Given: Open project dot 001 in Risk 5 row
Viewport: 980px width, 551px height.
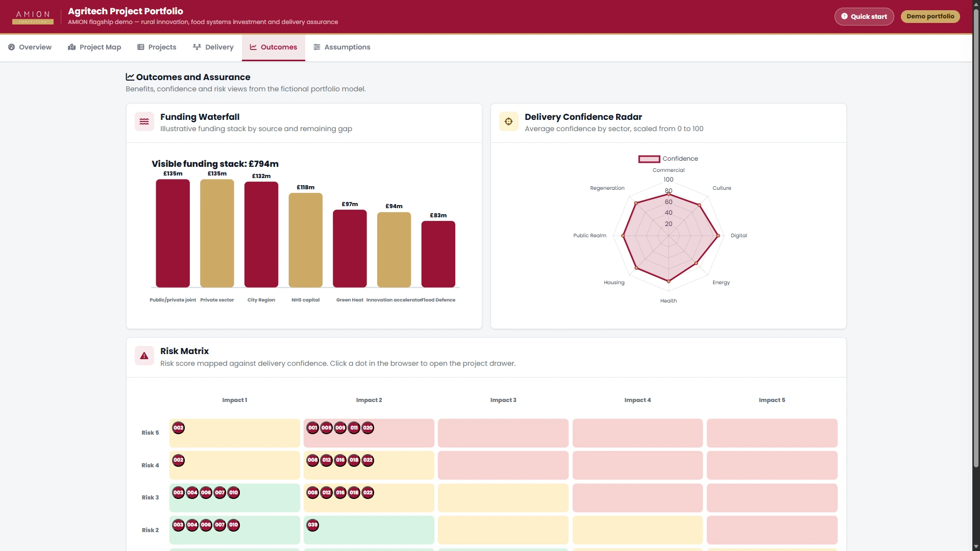Looking at the screenshot, I should pyautogui.click(x=313, y=428).
